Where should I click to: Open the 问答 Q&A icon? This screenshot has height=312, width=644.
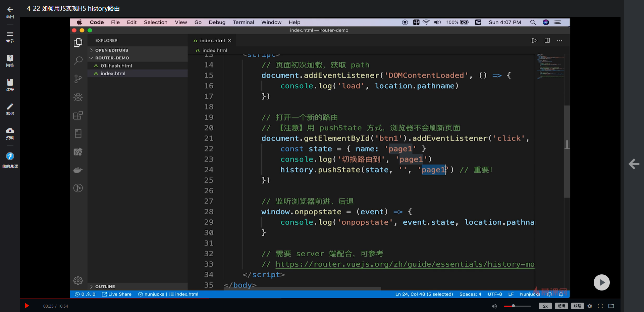[10, 58]
